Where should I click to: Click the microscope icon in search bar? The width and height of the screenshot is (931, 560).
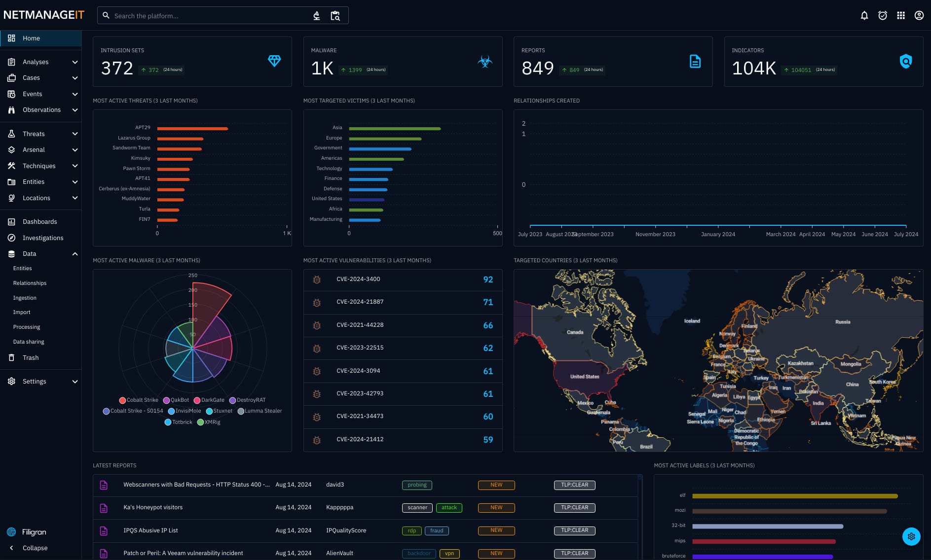pos(317,16)
